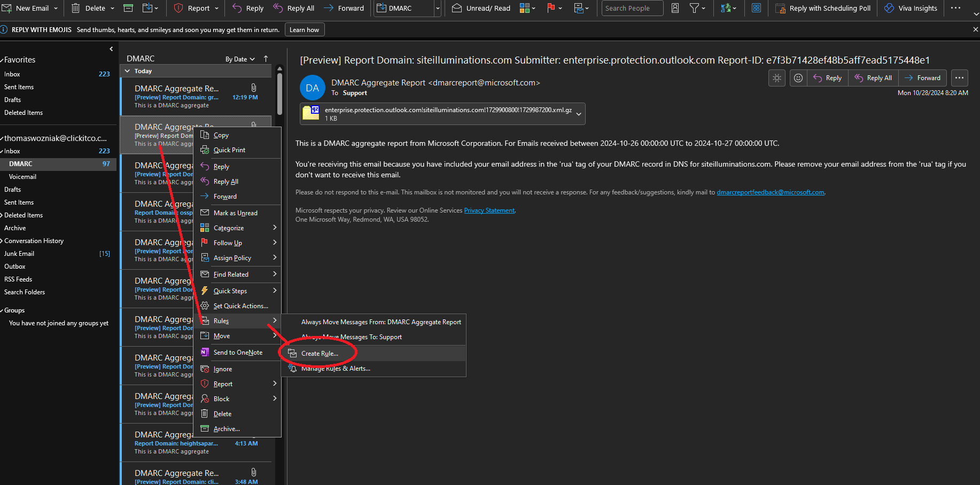This screenshot has width=980, height=485.
Task: Select Manage Rules & Alerts...
Action: [374, 369]
